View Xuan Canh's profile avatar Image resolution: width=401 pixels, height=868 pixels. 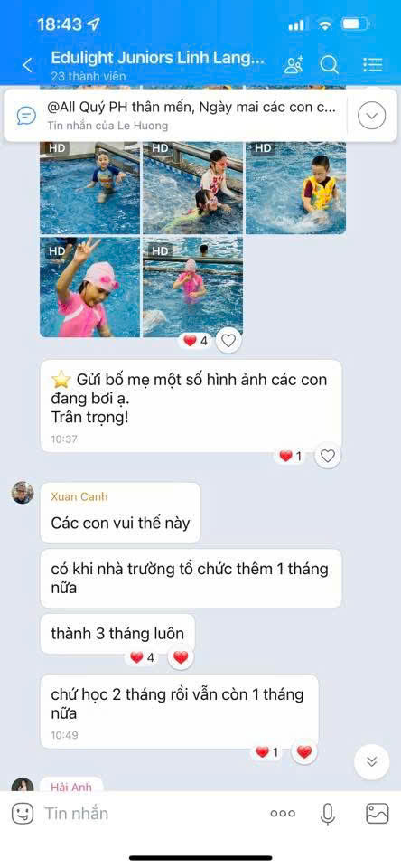tap(23, 493)
